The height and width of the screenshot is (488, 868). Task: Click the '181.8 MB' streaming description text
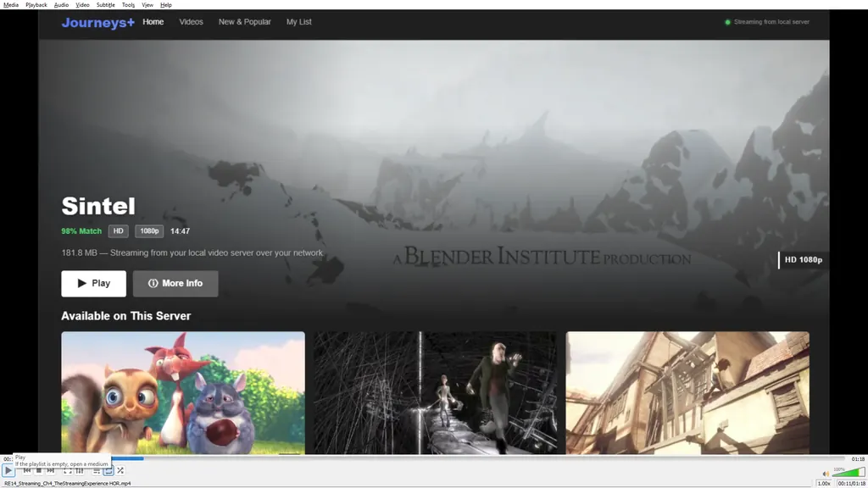click(x=192, y=252)
